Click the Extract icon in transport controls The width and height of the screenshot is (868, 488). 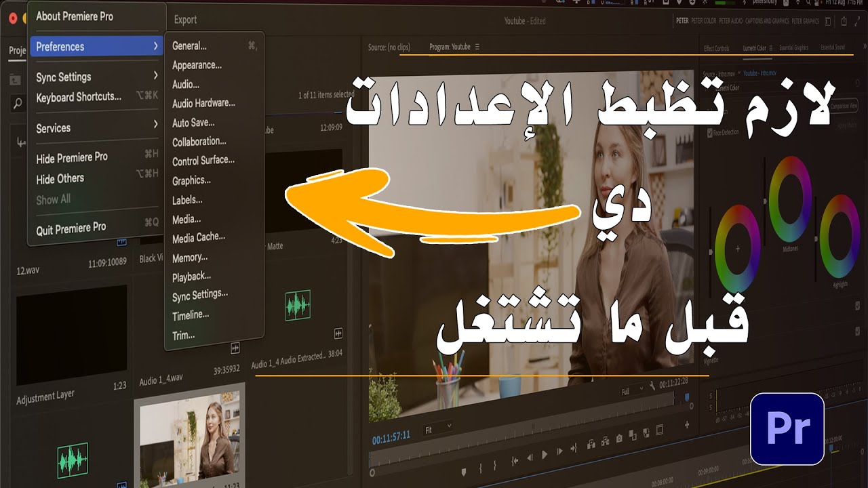pos(605,441)
